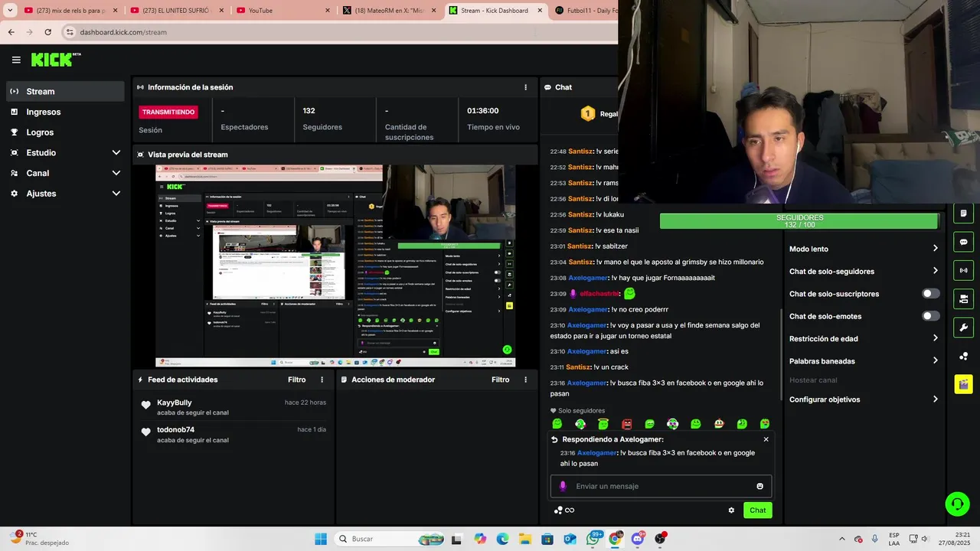The height and width of the screenshot is (551, 980).
Task: Open Windows Start menu
Action: [x=320, y=539]
